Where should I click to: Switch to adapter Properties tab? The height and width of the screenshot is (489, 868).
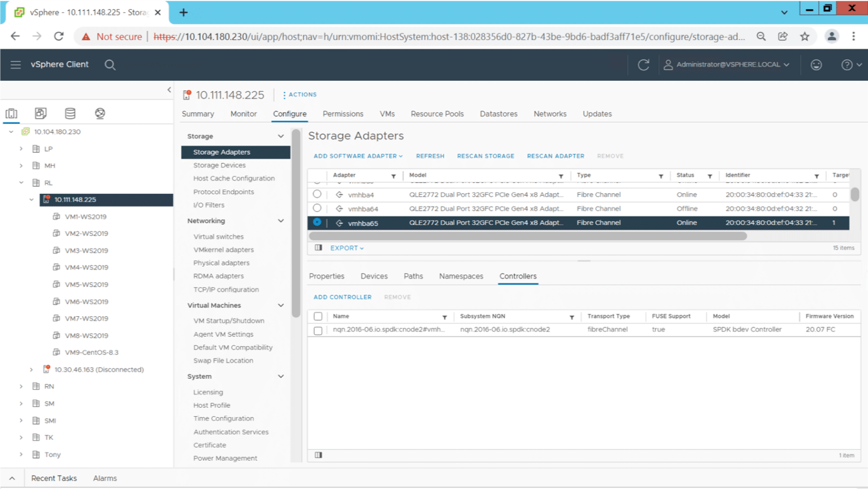pos(327,276)
